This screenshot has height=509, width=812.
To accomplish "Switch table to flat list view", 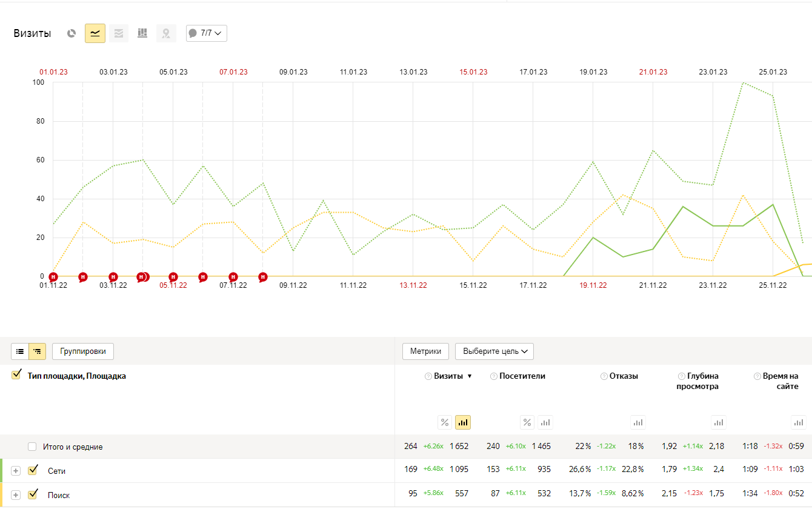I will (x=20, y=351).
